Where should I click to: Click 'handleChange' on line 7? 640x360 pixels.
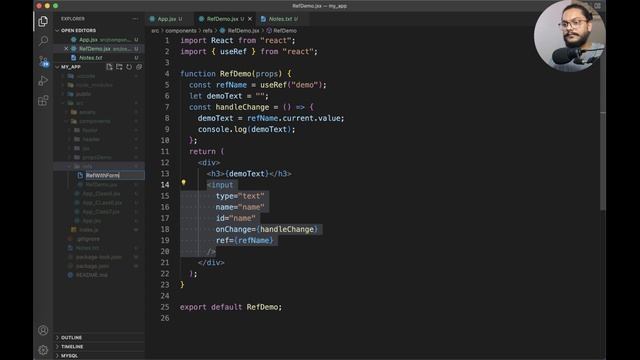[242, 107]
